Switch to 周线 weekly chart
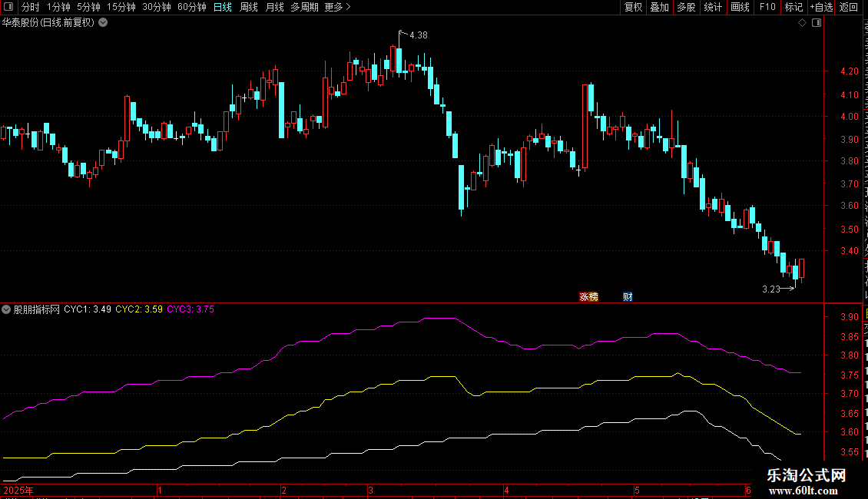 tap(249, 7)
